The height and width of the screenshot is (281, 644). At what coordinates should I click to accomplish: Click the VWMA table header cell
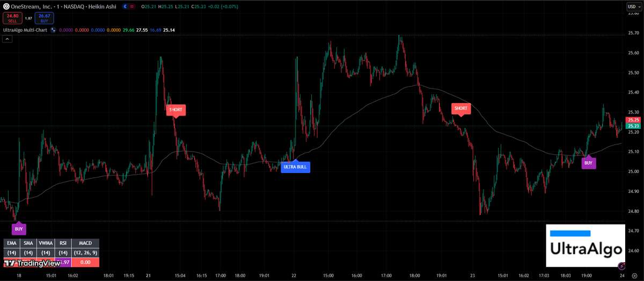click(x=46, y=243)
